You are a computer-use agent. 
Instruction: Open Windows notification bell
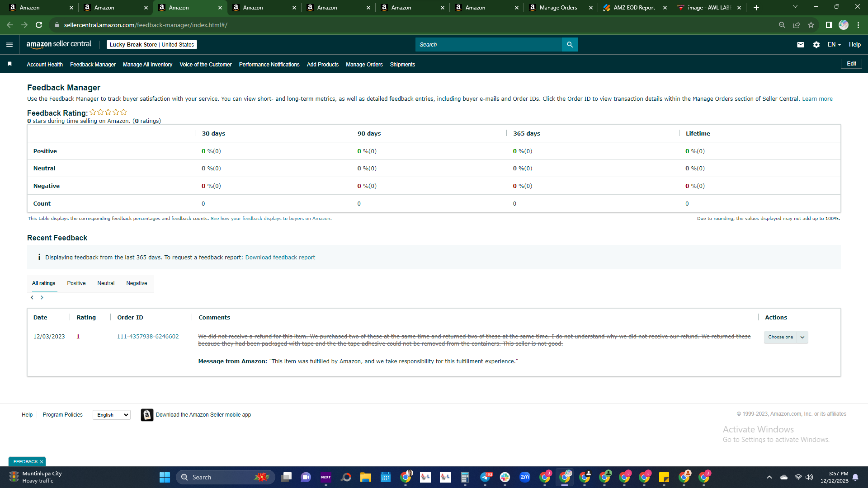(x=855, y=477)
